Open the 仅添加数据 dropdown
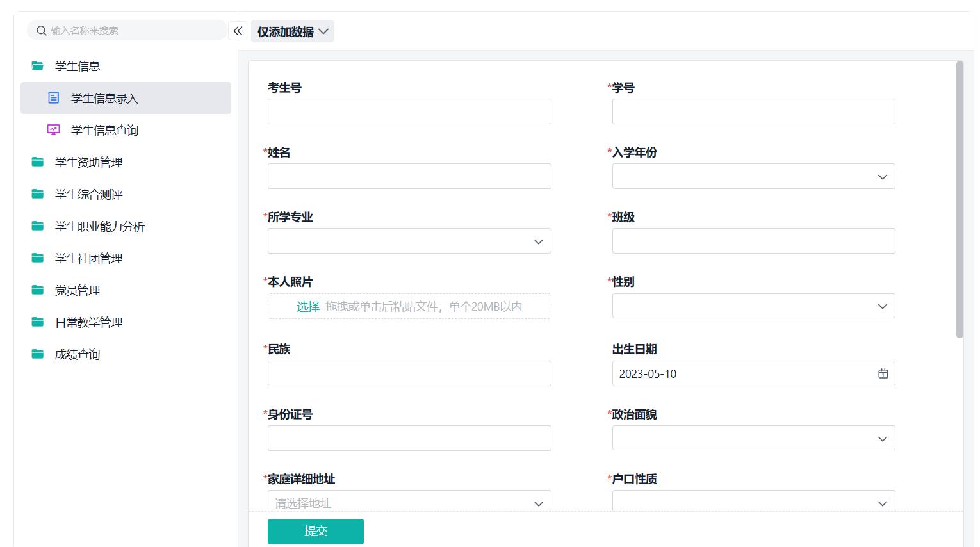Screen dimensions: 980x547 (293, 31)
